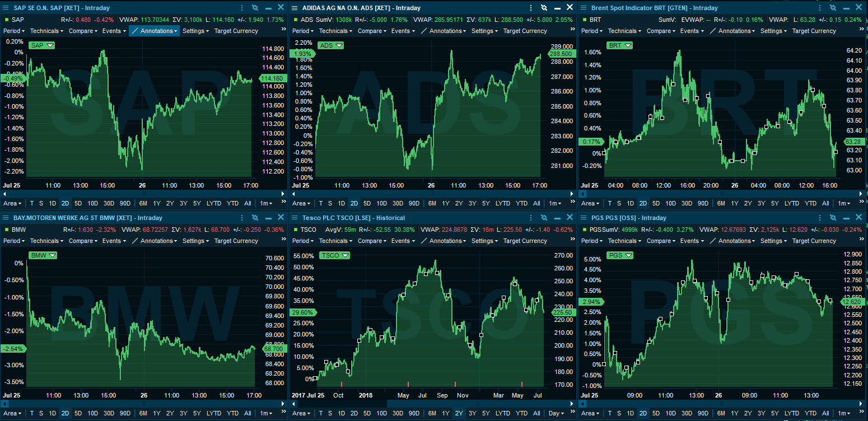
Task: Switch the Tesco chart to the 1Y range
Action: point(446,413)
